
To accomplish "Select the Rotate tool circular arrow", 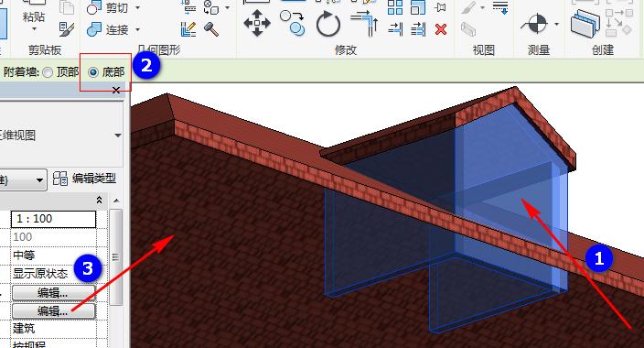I will click(328, 24).
